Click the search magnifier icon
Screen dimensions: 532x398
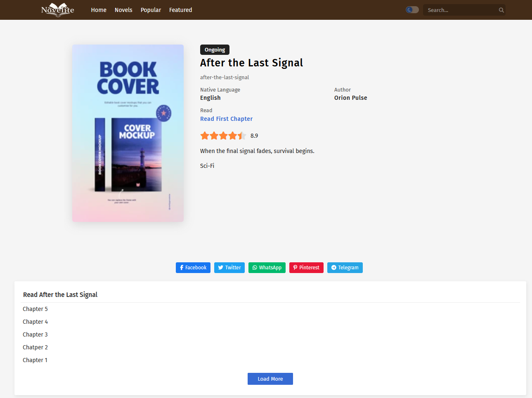click(x=501, y=10)
